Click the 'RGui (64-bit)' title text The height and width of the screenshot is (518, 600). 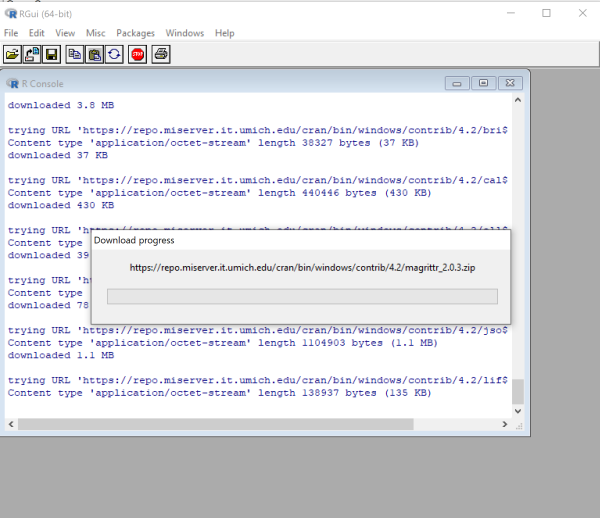[46, 14]
